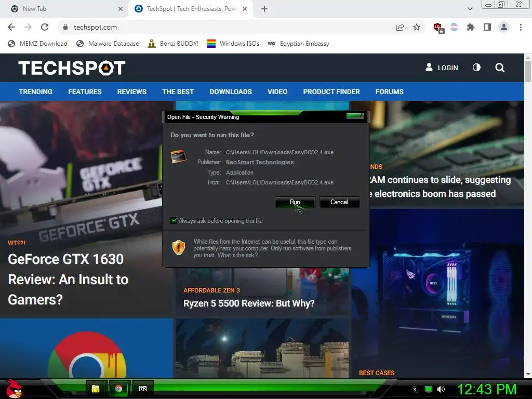
Task: Open the GeForce GTX 1630 Review article
Action: pyautogui.click(x=68, y=279)
